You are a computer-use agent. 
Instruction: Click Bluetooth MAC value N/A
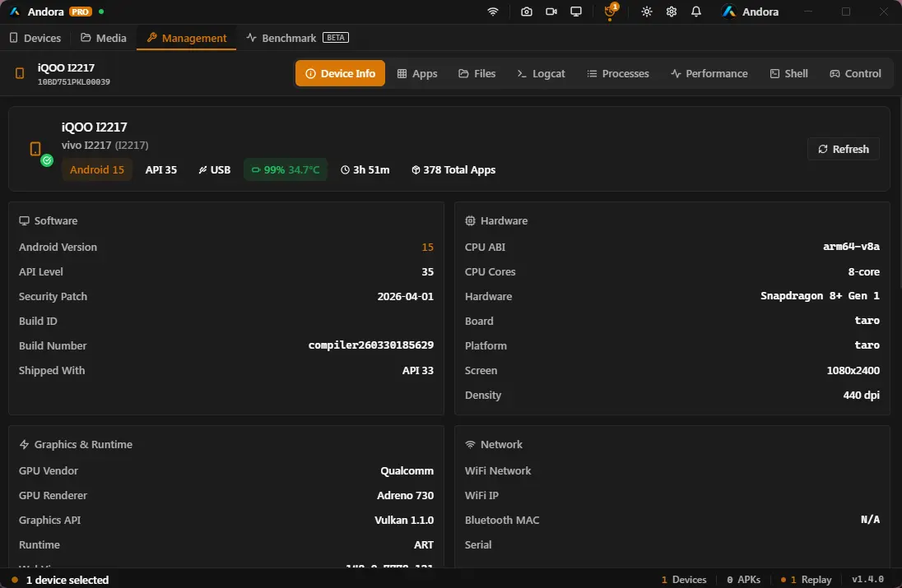[871, 520]
